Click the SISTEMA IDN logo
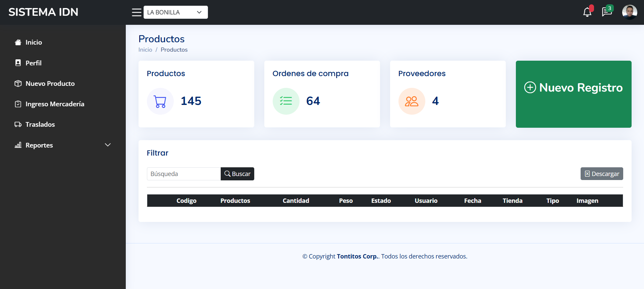 (x=43, y=12)
